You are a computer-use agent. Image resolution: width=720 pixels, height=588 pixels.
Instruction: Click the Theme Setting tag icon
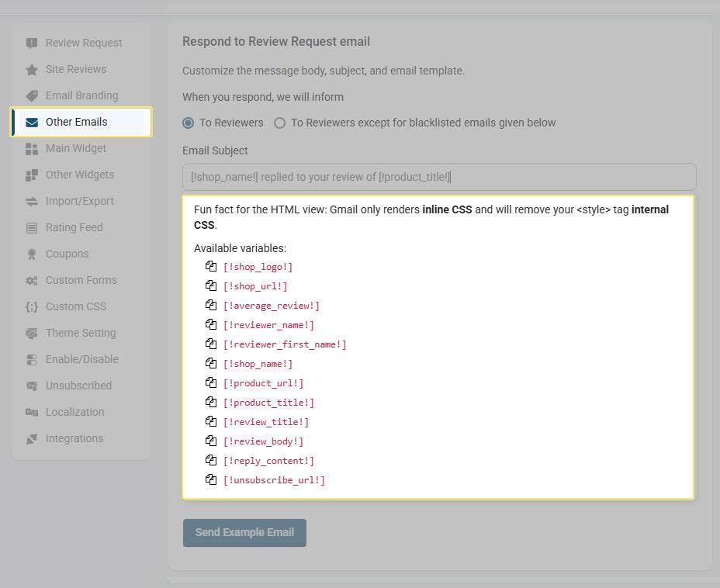click(31, 333)
